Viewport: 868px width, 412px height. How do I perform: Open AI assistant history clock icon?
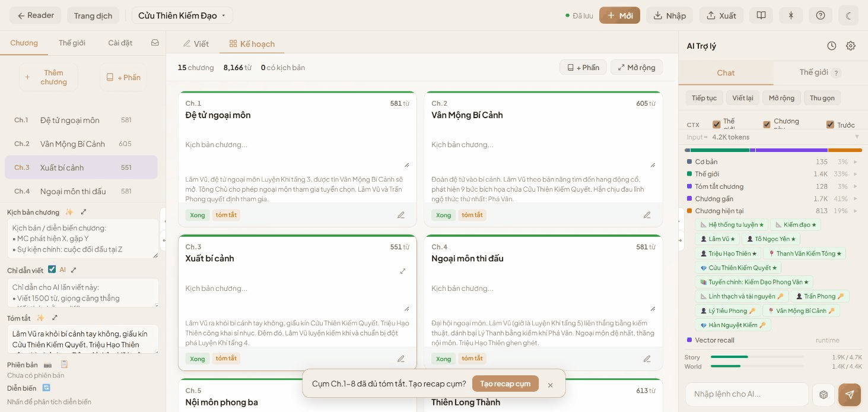pyautogui.click(x=832, y=46)
